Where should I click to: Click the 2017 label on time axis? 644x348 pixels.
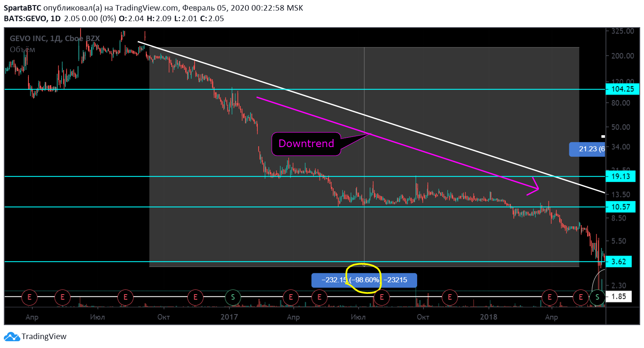pos(229,317)
